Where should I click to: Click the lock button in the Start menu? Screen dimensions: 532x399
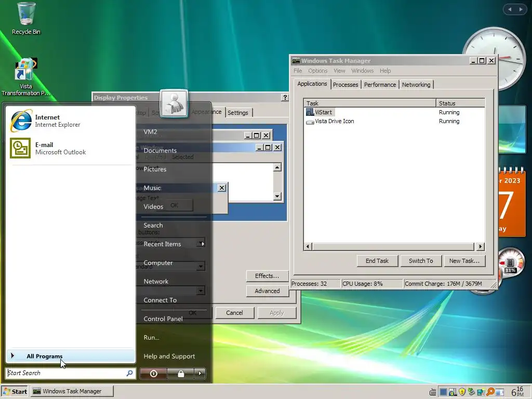180,374
